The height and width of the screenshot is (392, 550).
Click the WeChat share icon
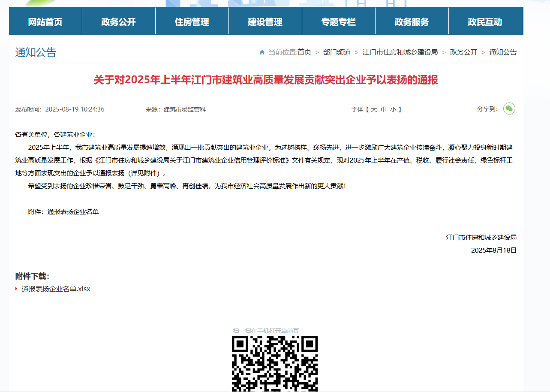point(509,109)
